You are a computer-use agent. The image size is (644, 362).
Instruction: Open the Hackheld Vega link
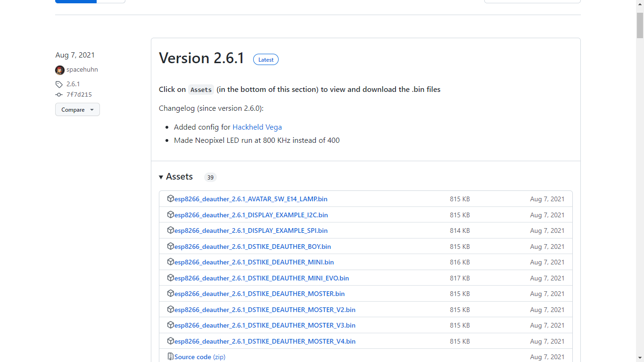pos(257,127)
